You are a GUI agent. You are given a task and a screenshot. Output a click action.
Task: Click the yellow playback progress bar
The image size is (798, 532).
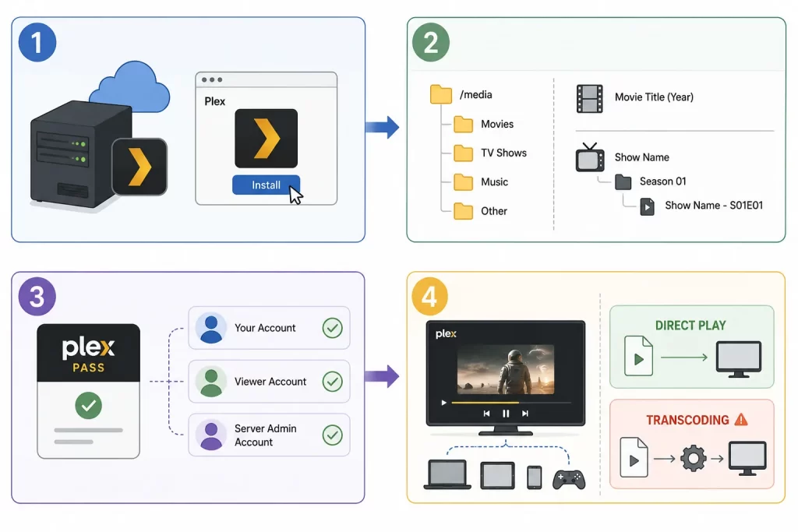485,402
